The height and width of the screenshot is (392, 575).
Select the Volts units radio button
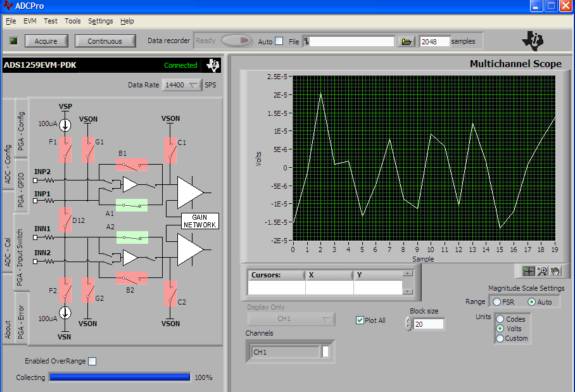500,329
